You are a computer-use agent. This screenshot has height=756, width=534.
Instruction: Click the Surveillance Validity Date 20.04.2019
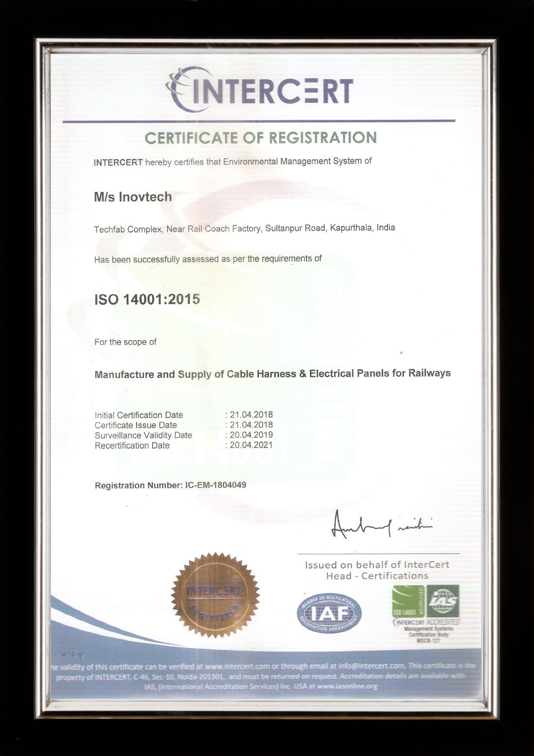pyautogui.click(x=251, y=435)
